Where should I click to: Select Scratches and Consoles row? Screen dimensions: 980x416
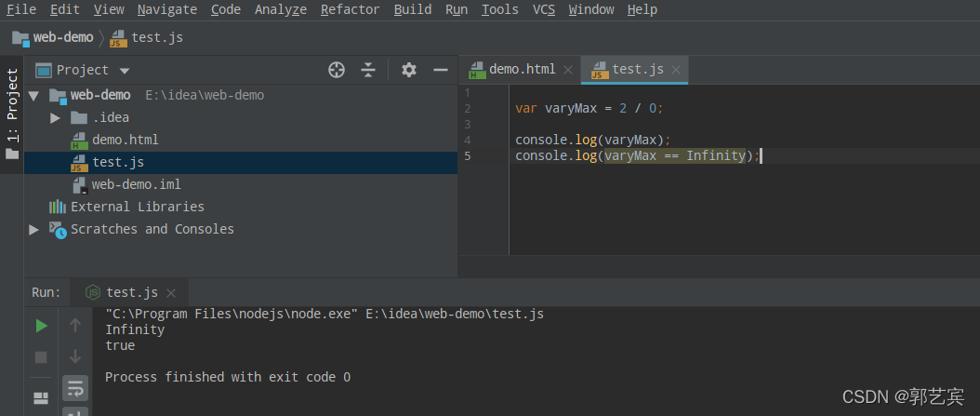[241, 229]
